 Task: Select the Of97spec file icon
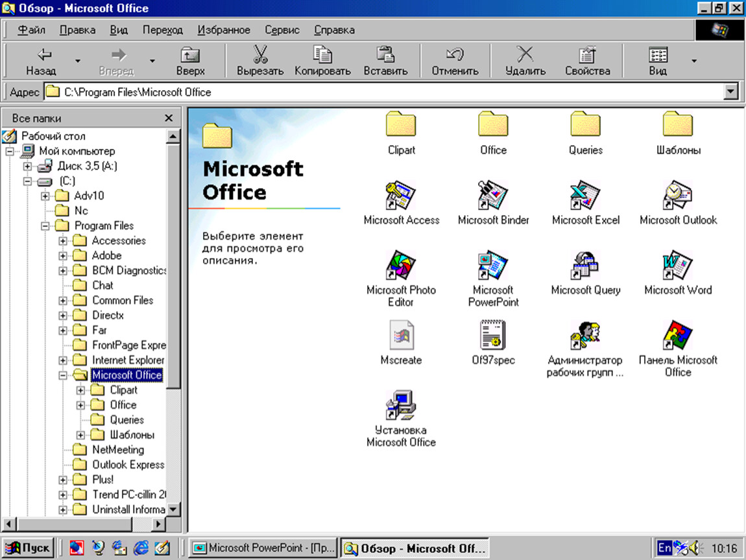click(x=493, y=334)
